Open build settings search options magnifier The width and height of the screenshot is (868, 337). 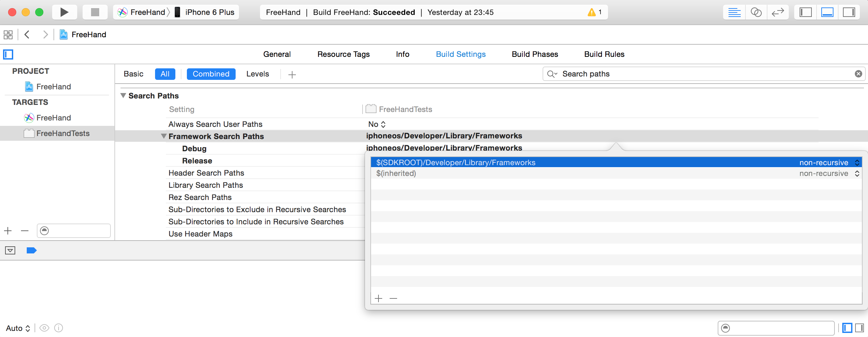point(552,74)
